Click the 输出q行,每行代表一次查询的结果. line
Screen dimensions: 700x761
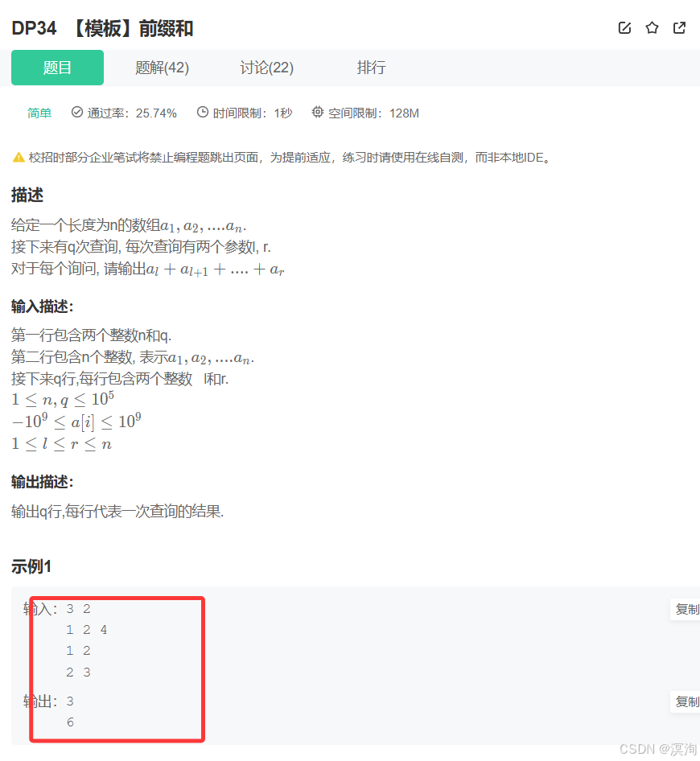click(117, 511)
